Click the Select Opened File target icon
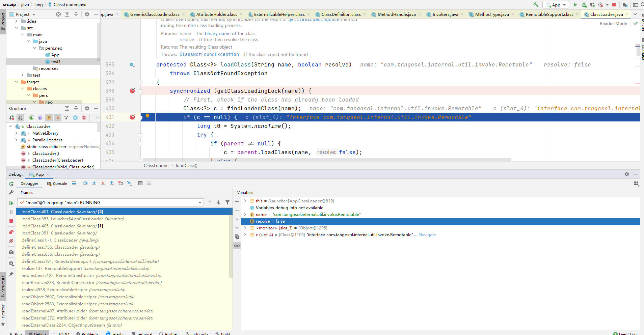Screen dimensions: 644x335 click(58, 14)
